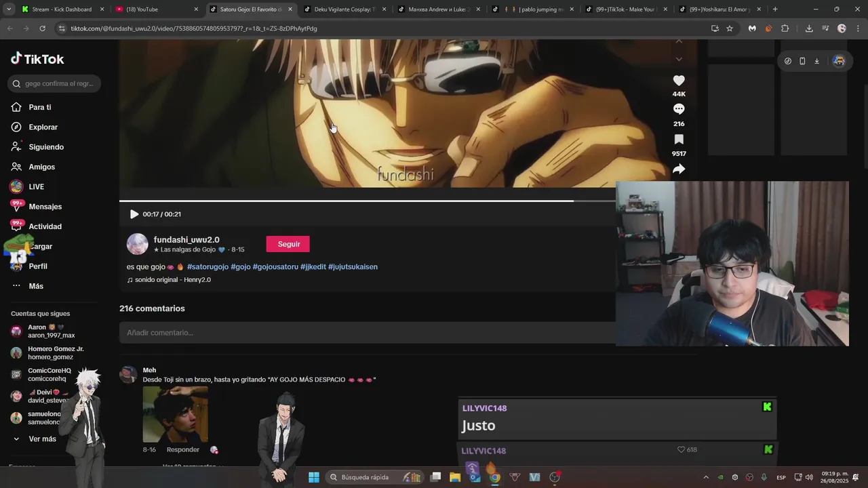The width and height of the screenshot is (868, 488).
Task: Open tab search dropdown
Action: 9,9
